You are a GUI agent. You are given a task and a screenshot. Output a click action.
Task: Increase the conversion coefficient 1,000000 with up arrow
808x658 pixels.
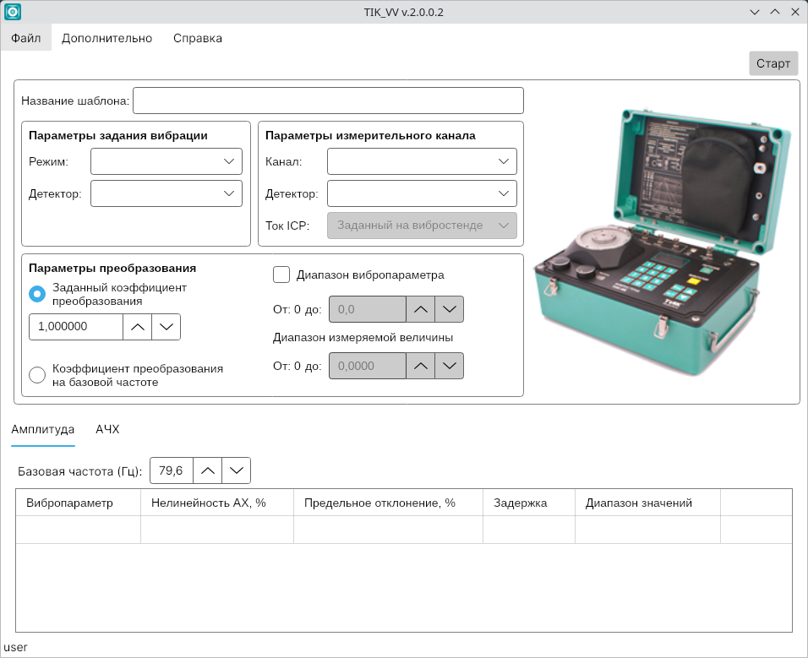coord(137,327)
